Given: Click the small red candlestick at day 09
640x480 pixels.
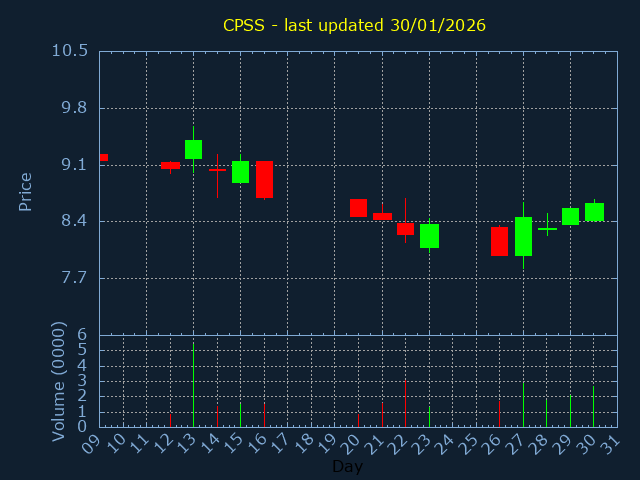Looking at the screenshot, I should [x=104, y=158].
